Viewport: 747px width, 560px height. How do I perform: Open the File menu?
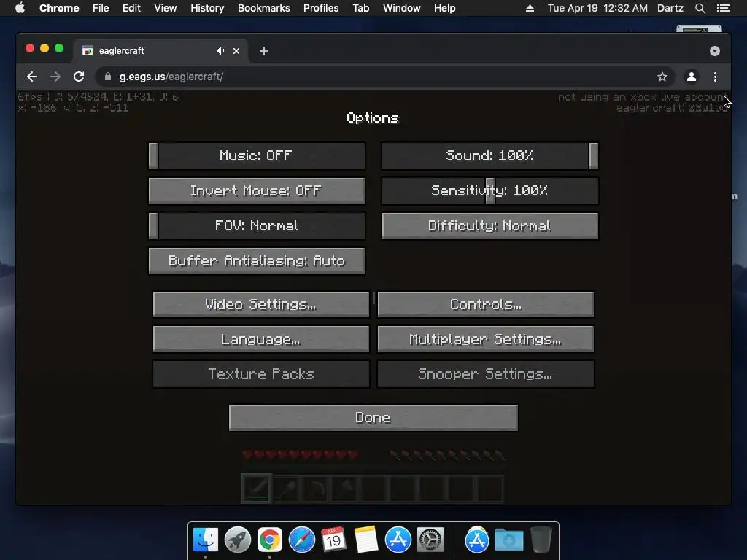click(x=101, y=8)
